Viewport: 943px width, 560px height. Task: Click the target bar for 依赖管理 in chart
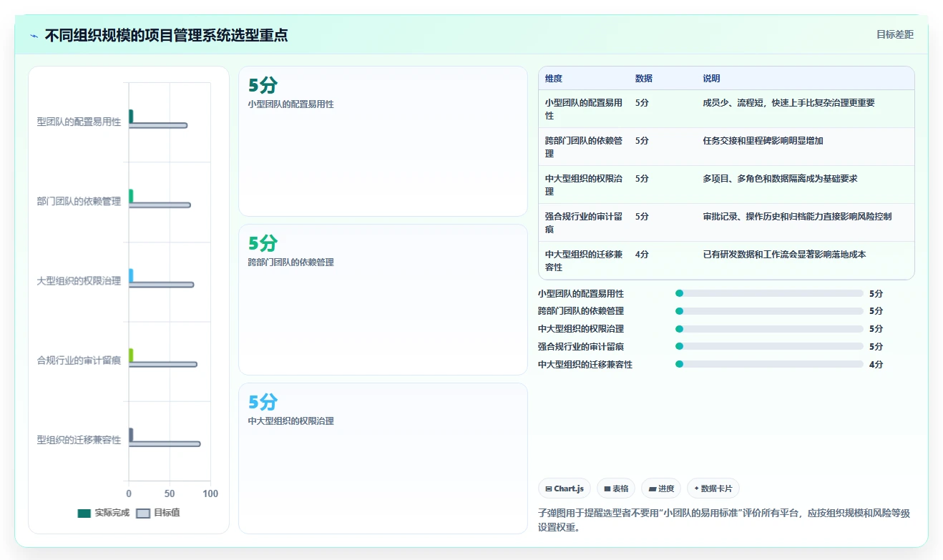(x=160, y=205)
